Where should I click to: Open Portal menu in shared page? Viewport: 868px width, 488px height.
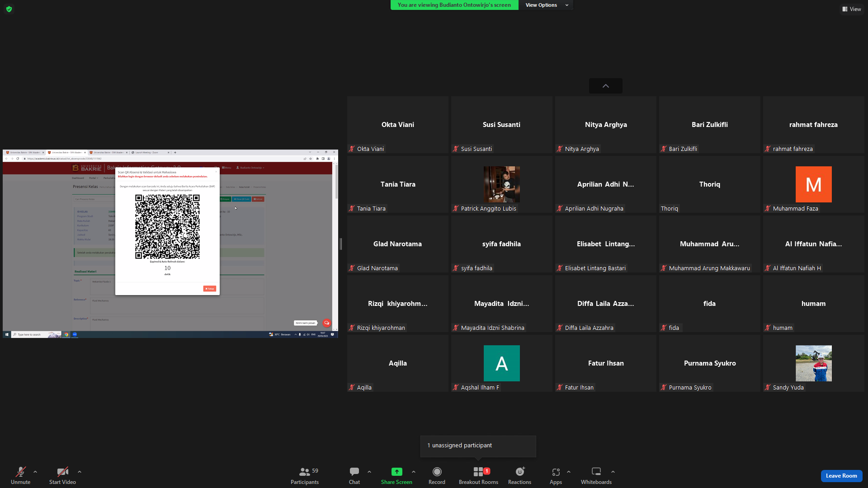coord(94,178)
